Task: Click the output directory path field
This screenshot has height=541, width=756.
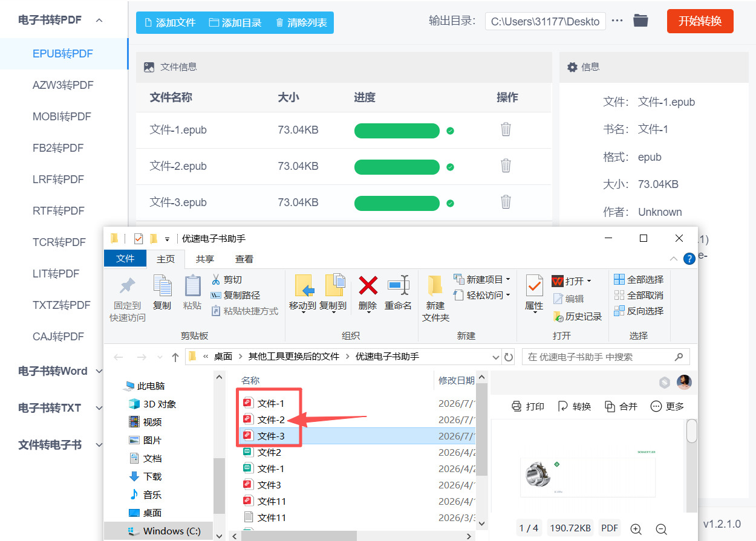Action: [545, 21]
